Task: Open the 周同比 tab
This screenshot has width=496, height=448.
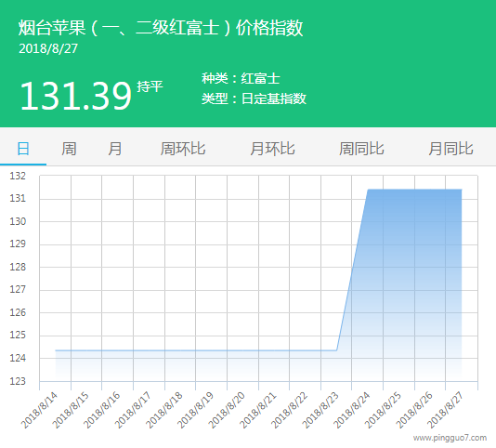Action: coord(361,149)
